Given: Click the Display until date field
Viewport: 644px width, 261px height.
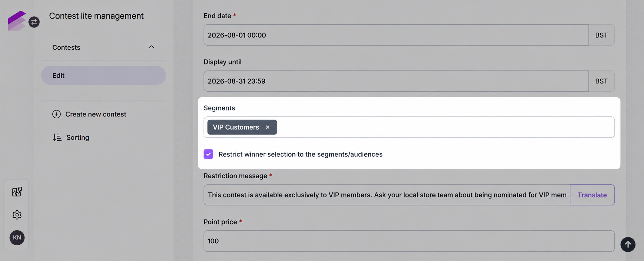Looking at the screenshot, I should [396, 81].
